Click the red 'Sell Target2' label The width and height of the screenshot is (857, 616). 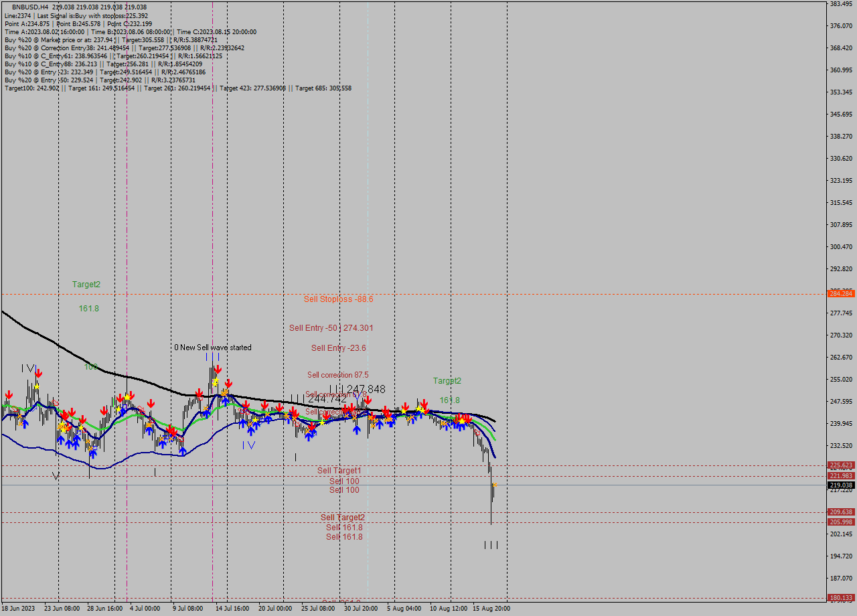click(x=341, y=518)
